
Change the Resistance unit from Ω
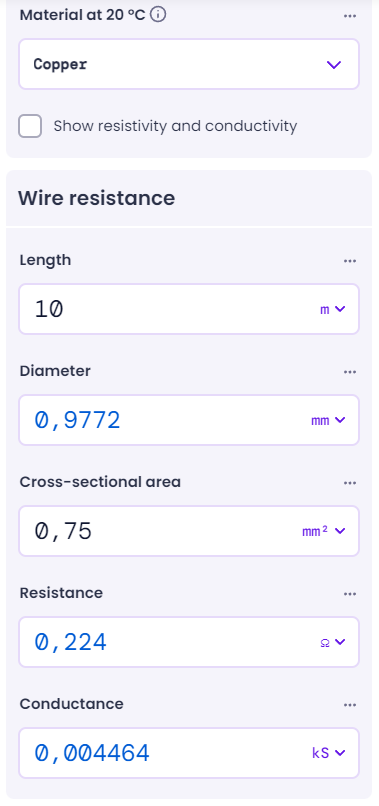click(x=332, y=642)
